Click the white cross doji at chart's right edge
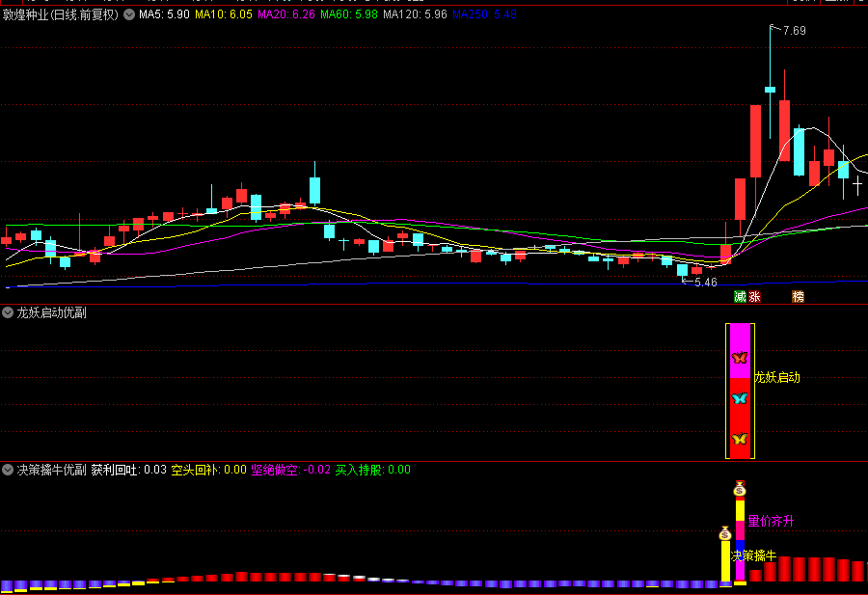This screenshot has width=868, height=595. click(x=857, y=184)
